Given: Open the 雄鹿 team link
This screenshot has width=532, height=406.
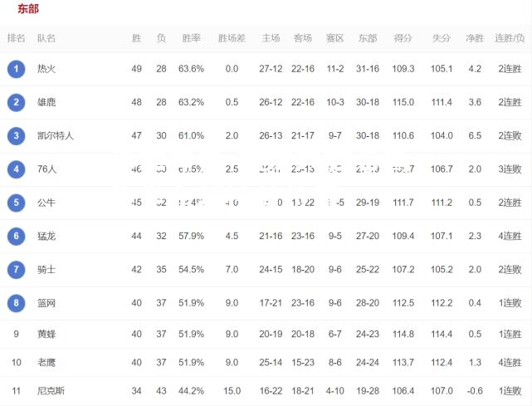Looking at the screenshot, I should coord(46,102).
